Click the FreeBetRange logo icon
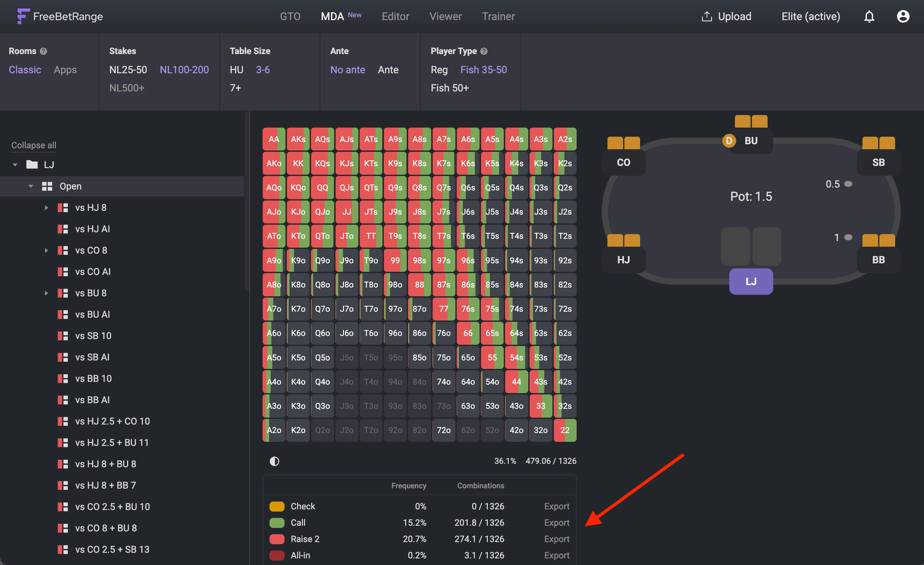Image resolution: width=924 pixels, height=565 pixels. click(x=23, y=16)
